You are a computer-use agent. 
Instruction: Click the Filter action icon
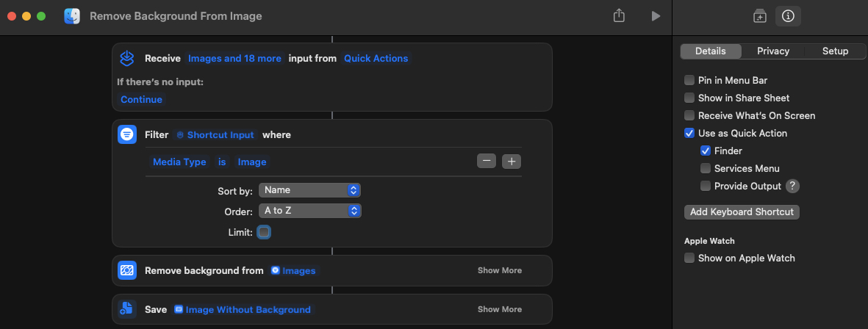coord(127,134)
